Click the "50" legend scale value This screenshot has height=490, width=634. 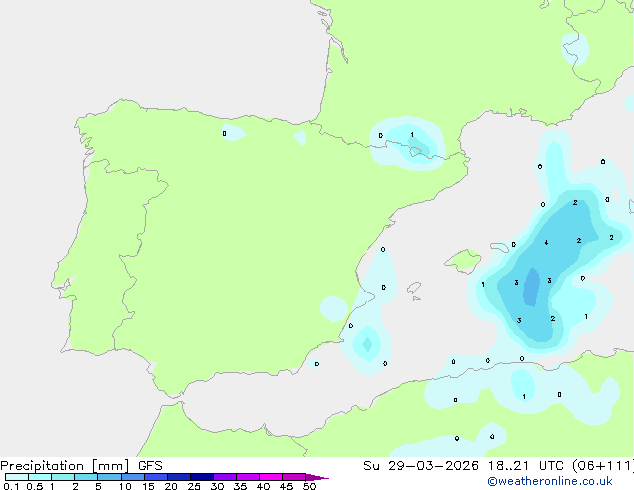click(x=309, y=486)
